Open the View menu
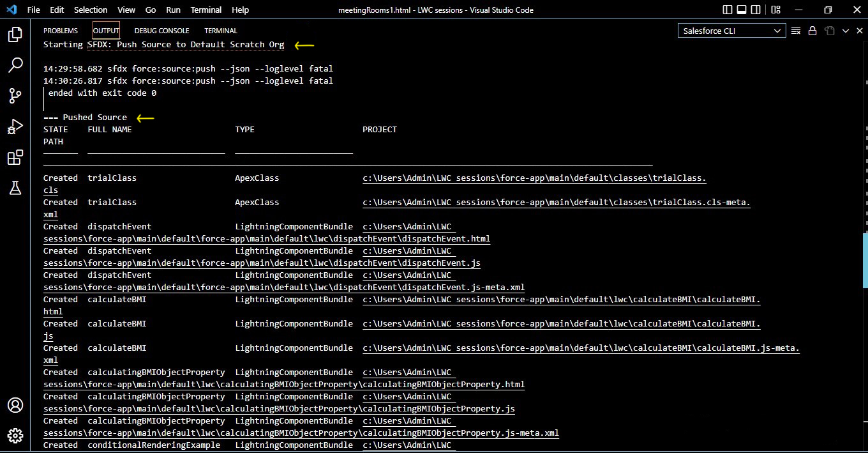The image size is (868, 453). (x=126, y=10)
